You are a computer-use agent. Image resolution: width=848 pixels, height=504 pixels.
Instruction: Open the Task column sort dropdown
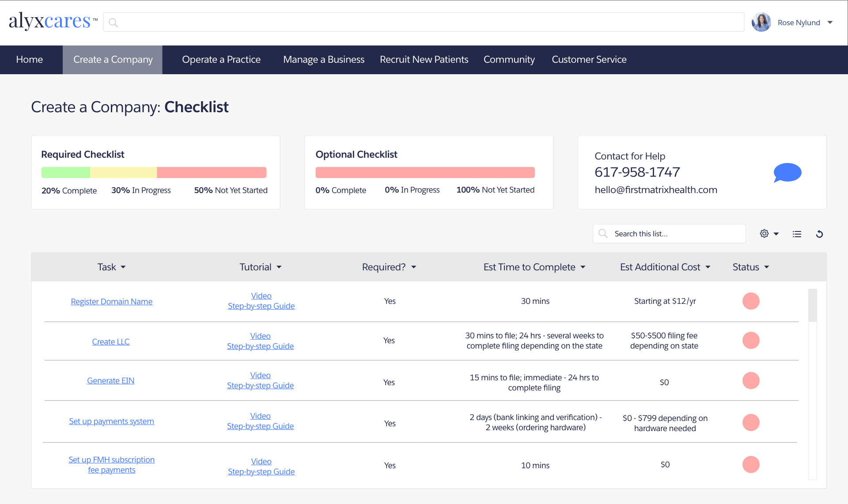tap(123, 267)
